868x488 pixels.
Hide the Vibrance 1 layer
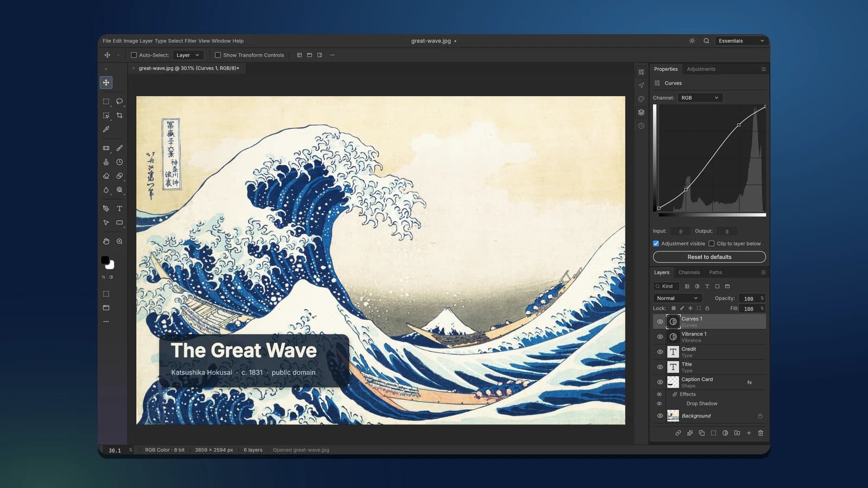pos(660,337)
